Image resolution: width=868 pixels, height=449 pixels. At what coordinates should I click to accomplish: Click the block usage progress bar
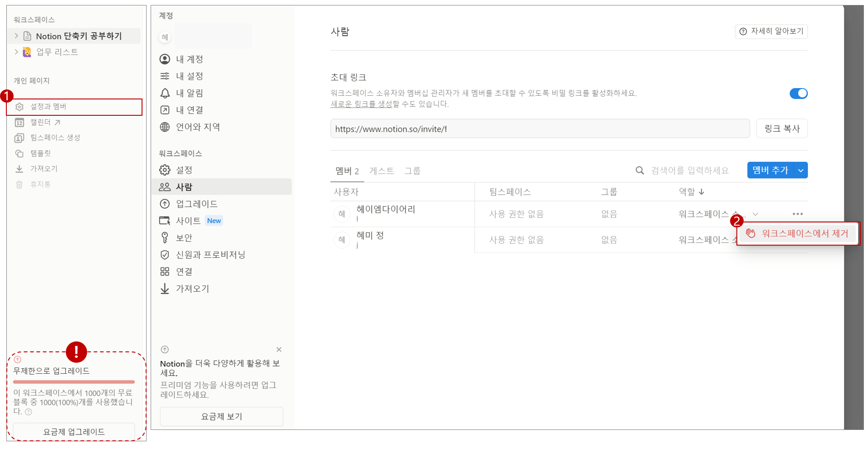coord(74,382)
